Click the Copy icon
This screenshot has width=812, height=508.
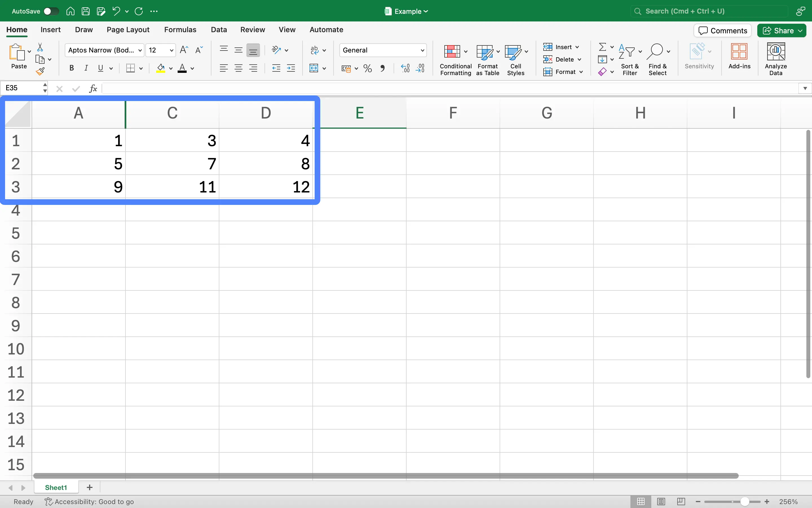[40, 60]
